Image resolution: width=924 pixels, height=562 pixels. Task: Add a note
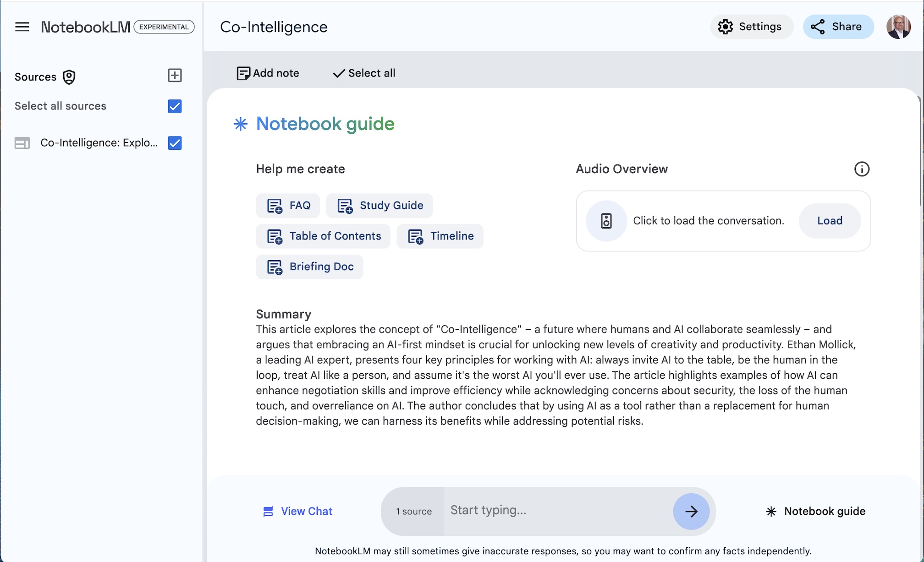pyautogui.click(x=268, y=73)
